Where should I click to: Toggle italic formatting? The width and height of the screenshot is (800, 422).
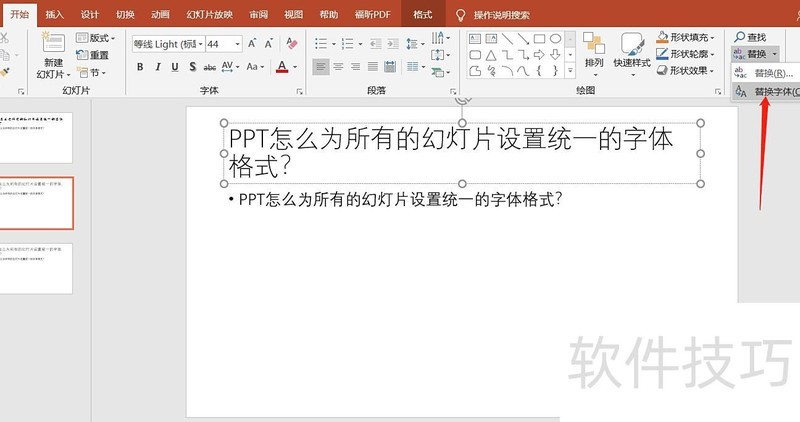tap(158, 67)
